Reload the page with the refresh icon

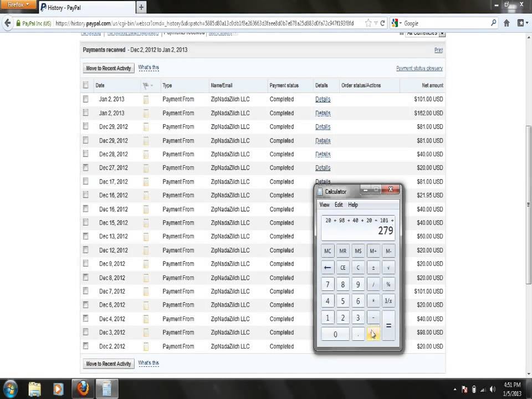click(x=383, y=23)
